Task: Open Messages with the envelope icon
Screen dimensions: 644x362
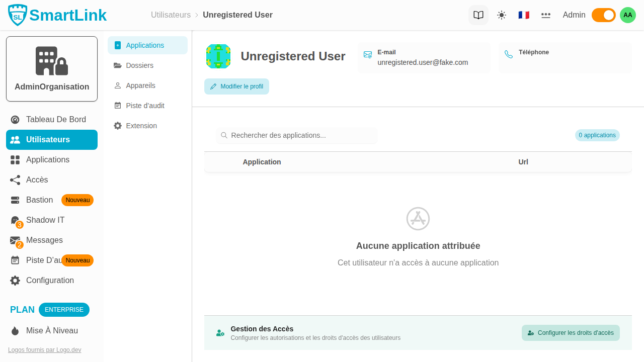Action: (15, 240)
